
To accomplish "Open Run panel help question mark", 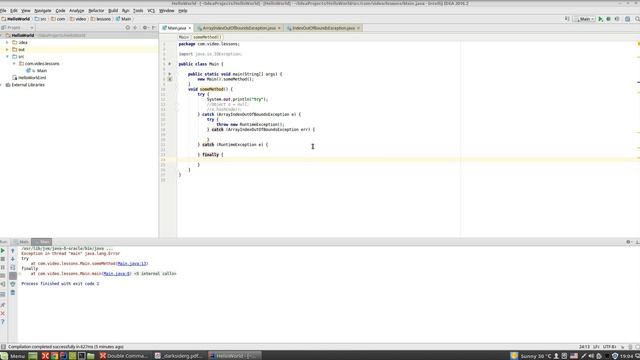I will click(3, 322).
